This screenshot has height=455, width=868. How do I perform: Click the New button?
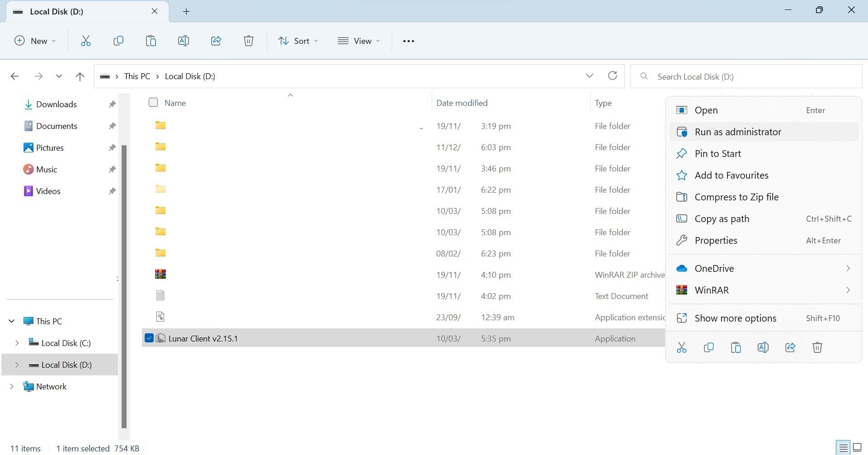pos(35,41)
